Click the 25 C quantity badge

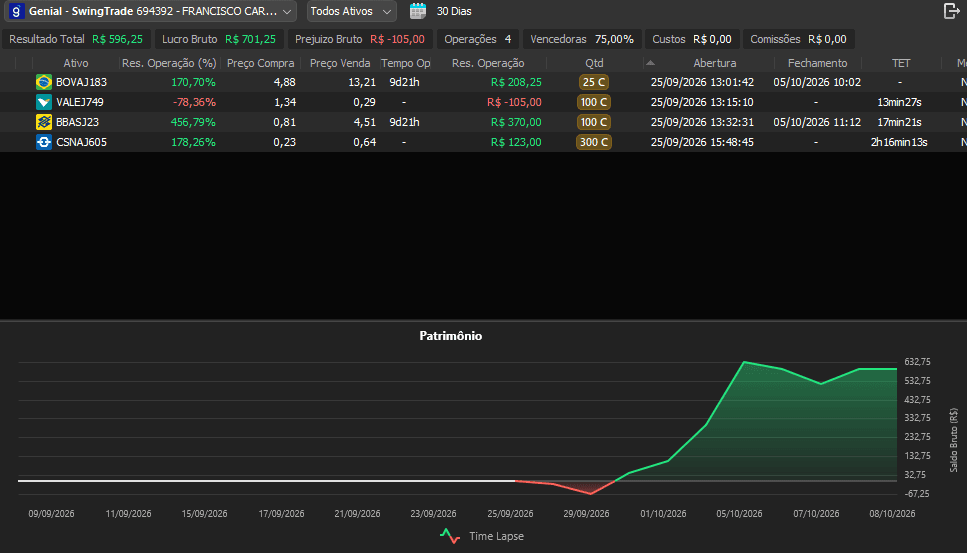(x=594, y=82)
